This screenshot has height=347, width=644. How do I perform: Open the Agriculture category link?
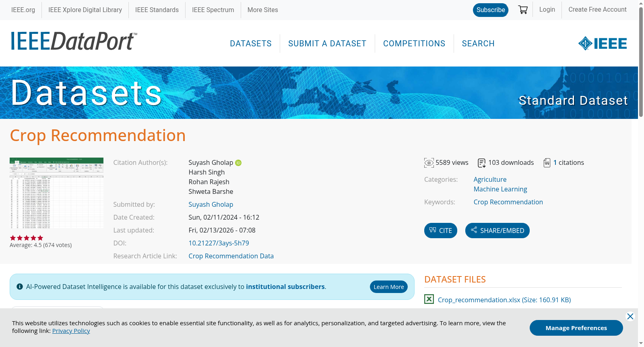[490, 179]
